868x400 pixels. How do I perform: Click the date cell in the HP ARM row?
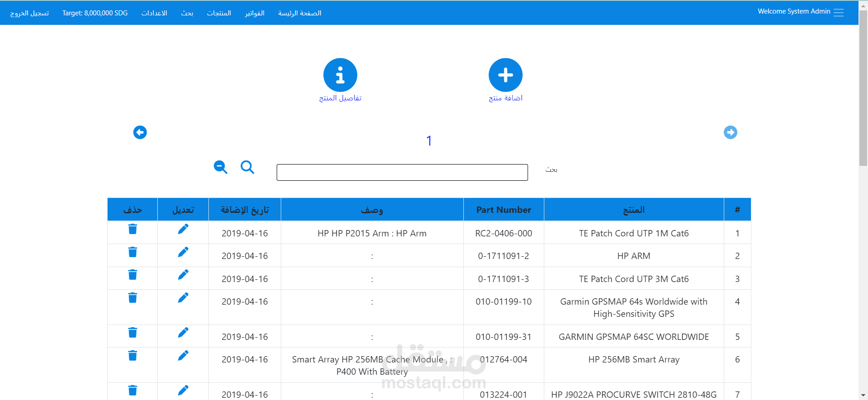245,256
